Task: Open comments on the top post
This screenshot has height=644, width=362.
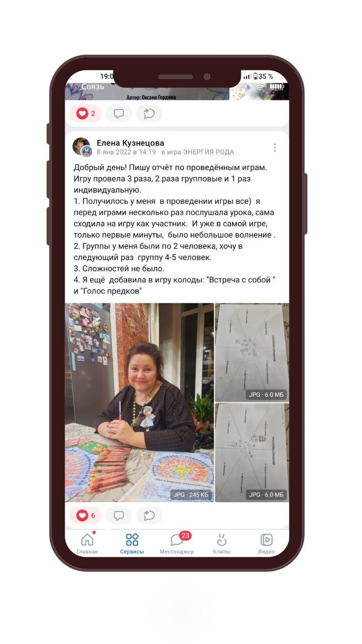Action: tap(119, 113)
